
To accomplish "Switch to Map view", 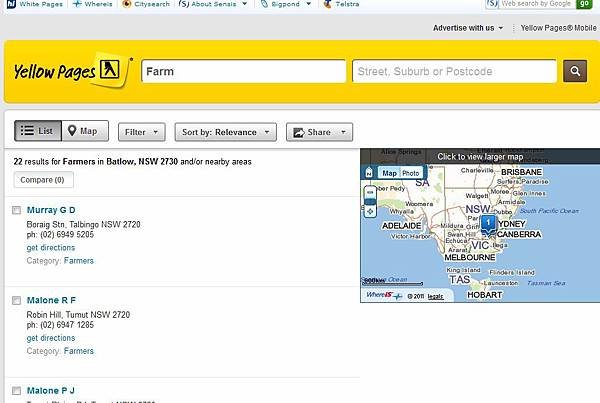I will (x=85, y=131).
